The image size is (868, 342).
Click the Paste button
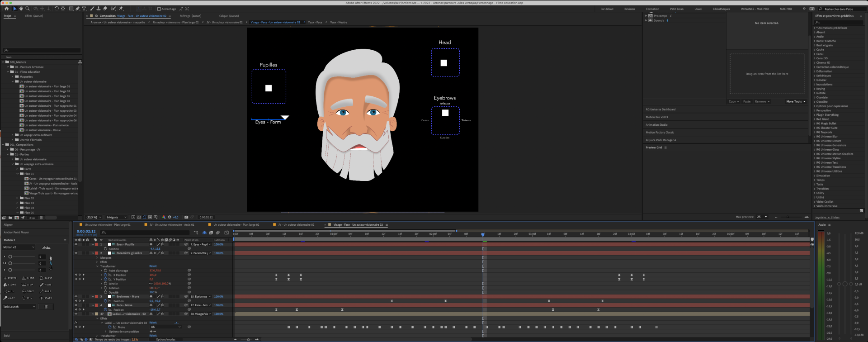pyautogui.click(x=747, y=101)
